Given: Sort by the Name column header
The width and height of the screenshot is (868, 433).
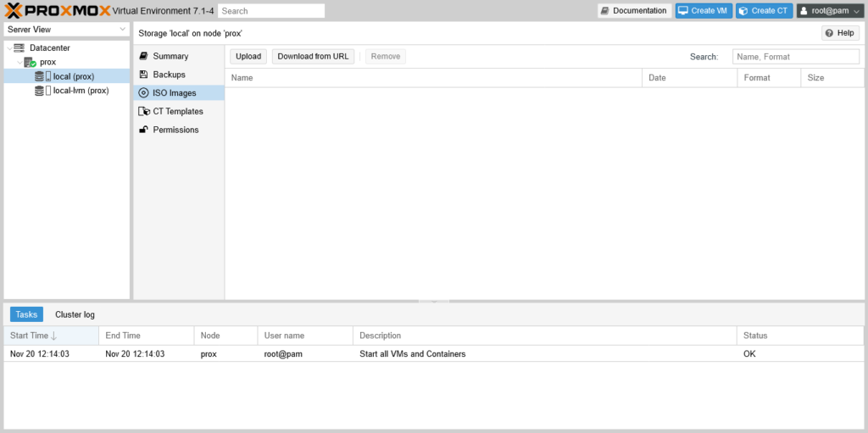Looking at the screenshot, I should pyautogui.click(x=433, y=78).
